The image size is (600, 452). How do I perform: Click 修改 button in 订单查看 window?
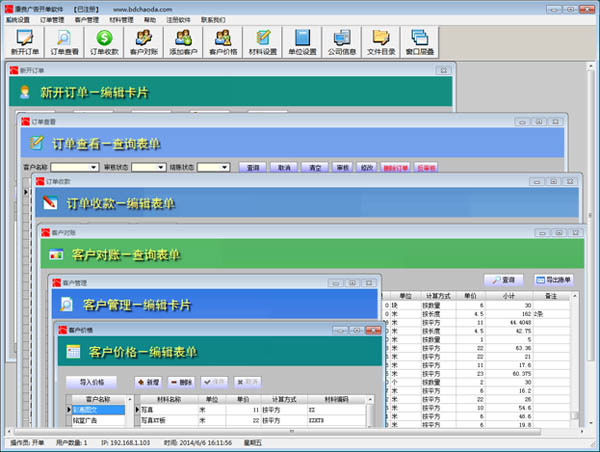367,168
